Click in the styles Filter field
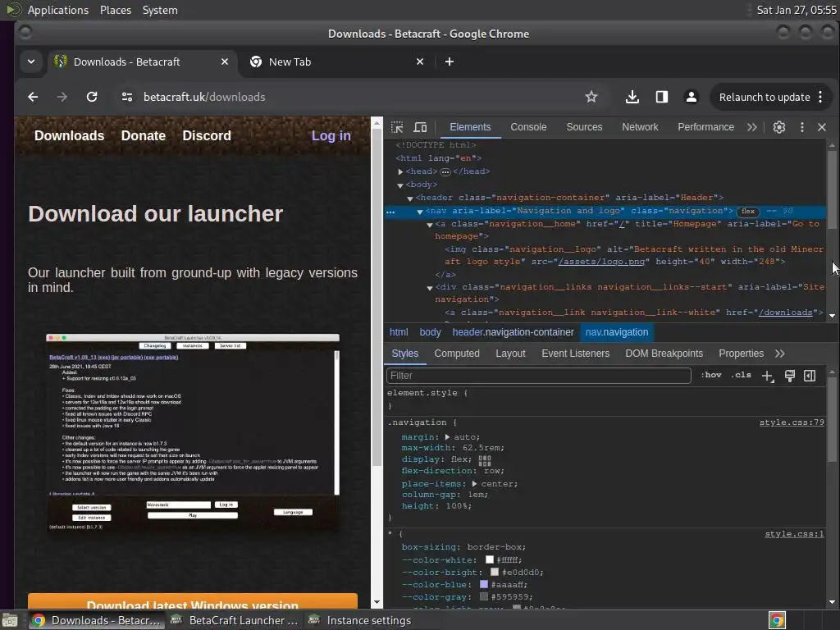Screen dimensions: 840x630 (538, 376)
